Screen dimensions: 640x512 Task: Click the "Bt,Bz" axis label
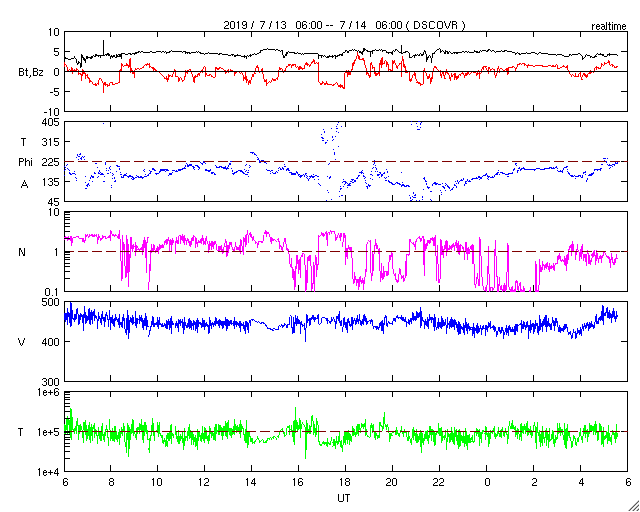31,72
